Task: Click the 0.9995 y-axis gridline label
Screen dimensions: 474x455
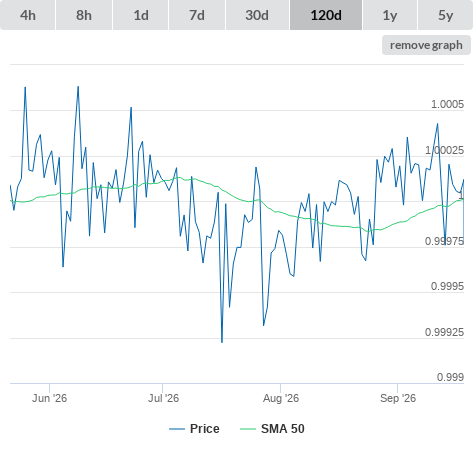Action: point(447,286)
